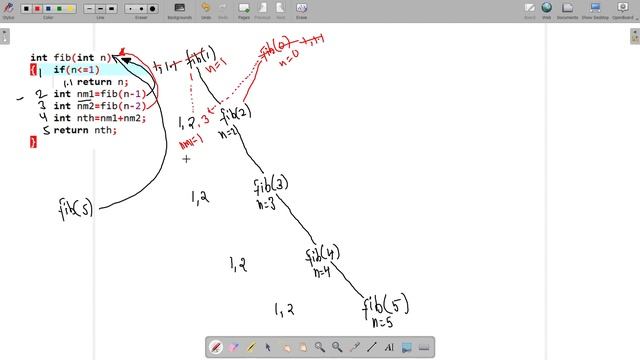
Task: Expand the left page-thumbnail panel tab
Action: 4,36
